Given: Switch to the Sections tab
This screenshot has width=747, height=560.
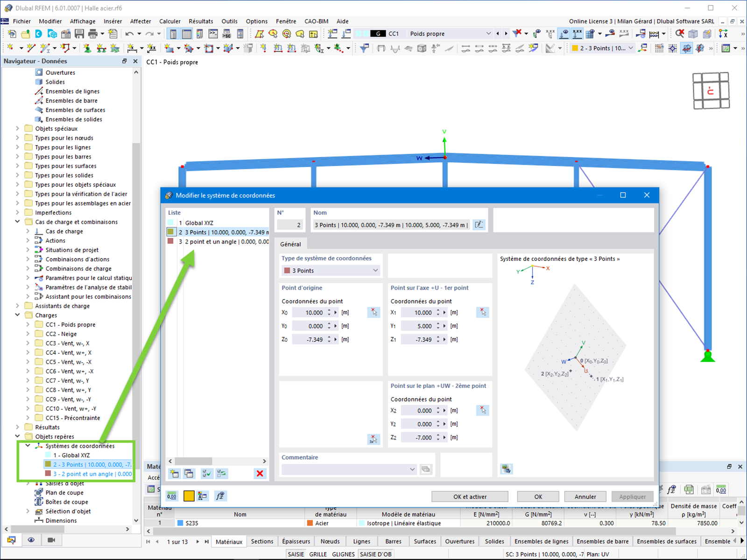Looking at the screenshot, I should pyautogui.click(x=262, y=541).
